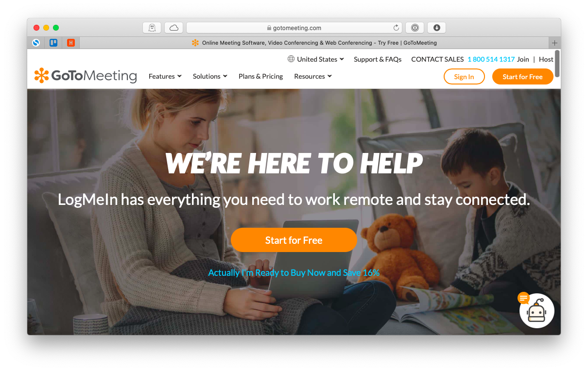Open the blue S pinned tab
This screenshot has width=588, height=371.
click(x=36, y=43)
